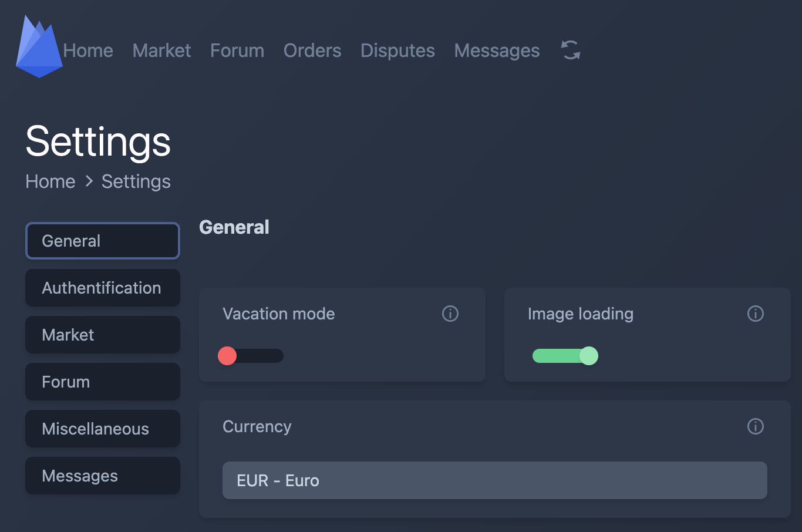Image resolution: width=802 pixels, height=532 pixels.
Task: Click the blue flame site logo
Action: [39, 47]
